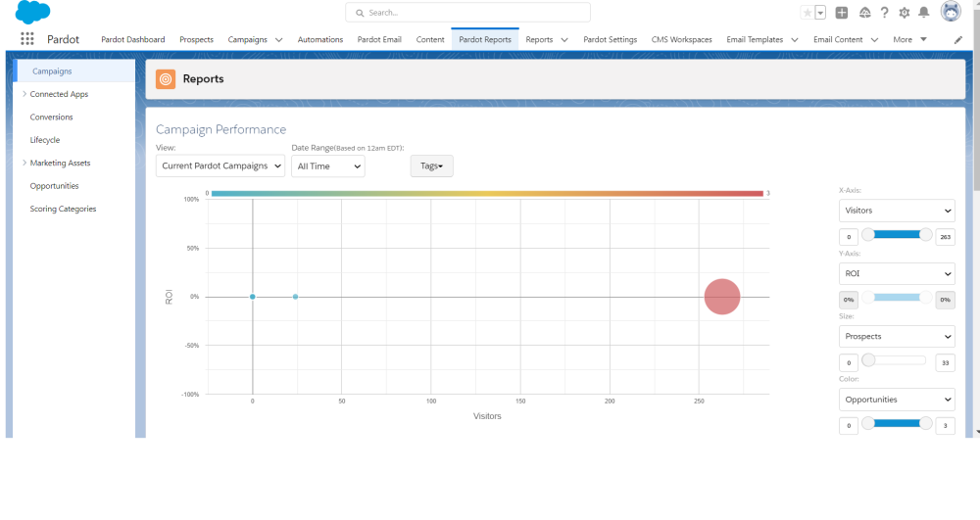Image resolution: width=980 pixels, height=520 pixels.
Task: Select the Pardot Reports tab
Action: click(x=485, y=39)
